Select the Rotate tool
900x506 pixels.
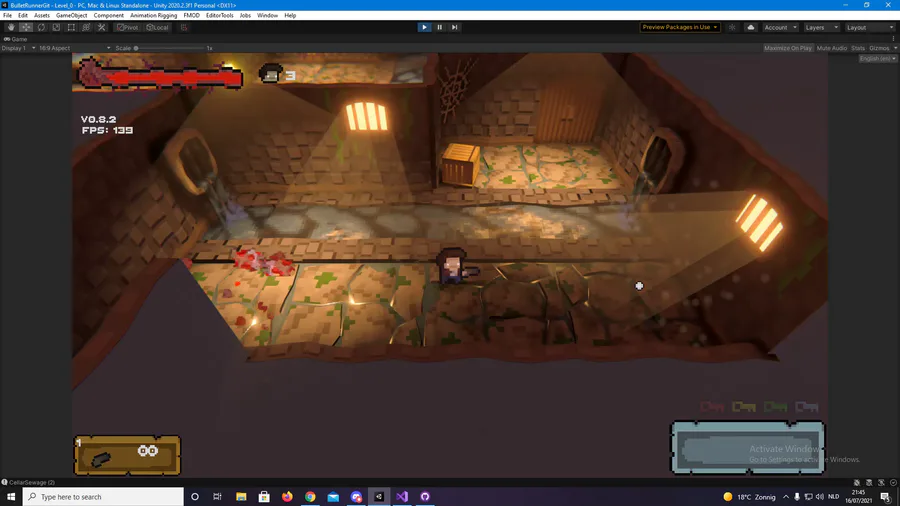click(x=41, y=27)
